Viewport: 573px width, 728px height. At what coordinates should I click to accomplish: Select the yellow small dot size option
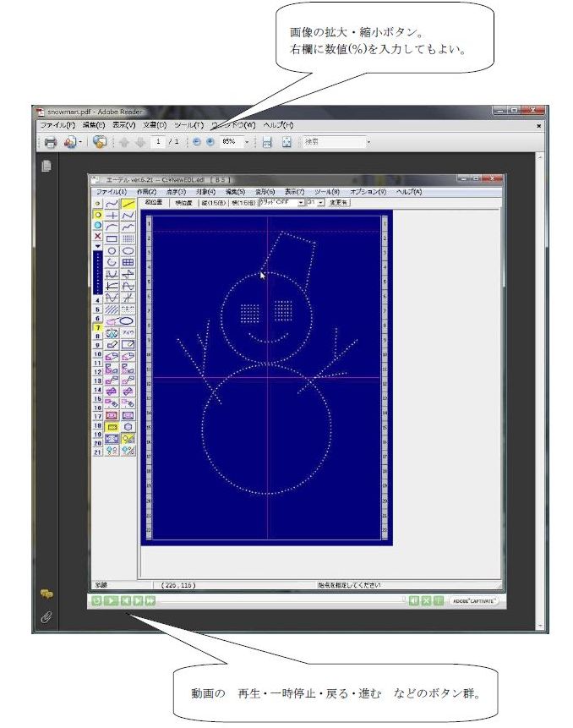[x=97, y=215]
